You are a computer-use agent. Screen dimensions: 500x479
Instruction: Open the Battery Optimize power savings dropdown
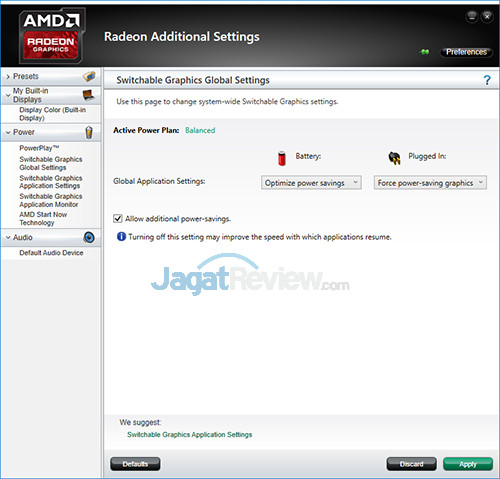coord(311,183)
